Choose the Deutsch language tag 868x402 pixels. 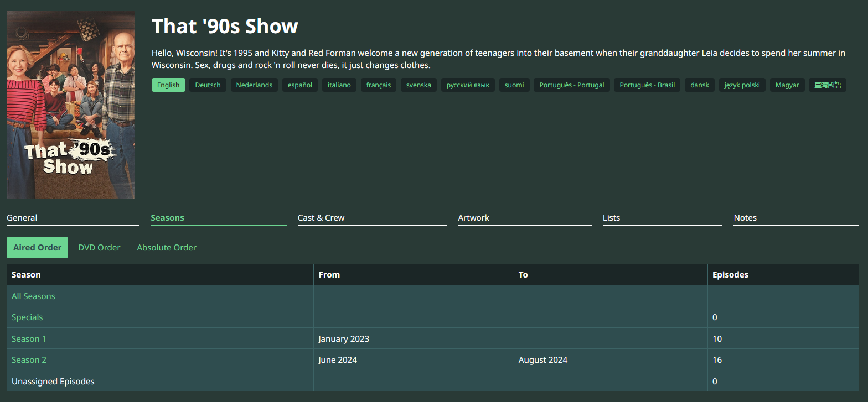point(208,85)
